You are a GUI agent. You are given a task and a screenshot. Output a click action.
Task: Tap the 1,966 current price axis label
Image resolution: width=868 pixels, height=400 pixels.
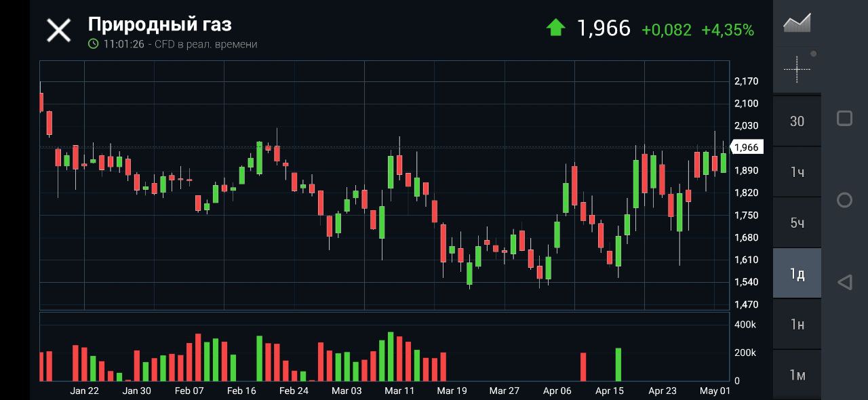pos(747,147)
